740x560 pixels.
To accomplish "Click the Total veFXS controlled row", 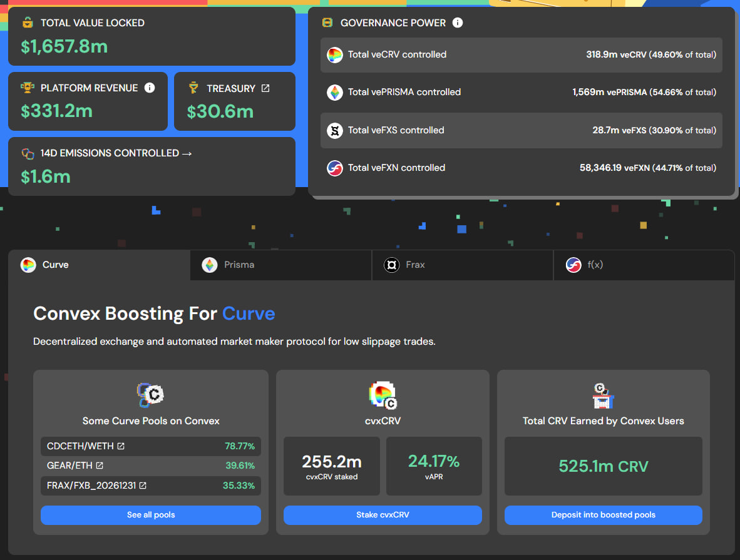I will click(x=521, y=131).
